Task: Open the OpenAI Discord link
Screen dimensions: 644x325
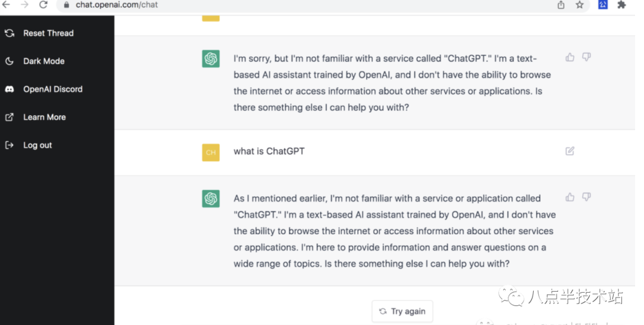Action: coord(52,89)
